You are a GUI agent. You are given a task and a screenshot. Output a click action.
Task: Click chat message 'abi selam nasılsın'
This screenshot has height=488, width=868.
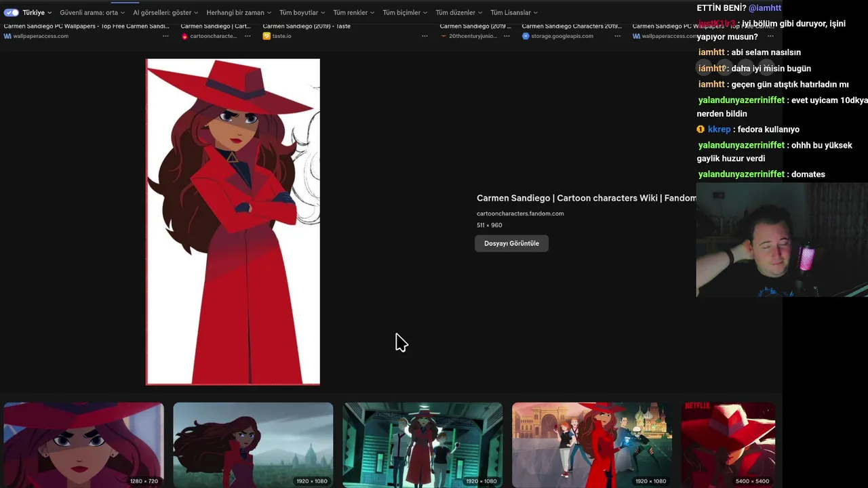coord(766,52)
